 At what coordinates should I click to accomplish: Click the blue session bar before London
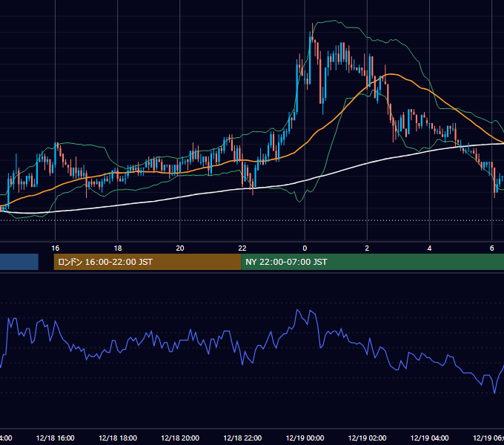pyautogui.click(x=19, y=262)
